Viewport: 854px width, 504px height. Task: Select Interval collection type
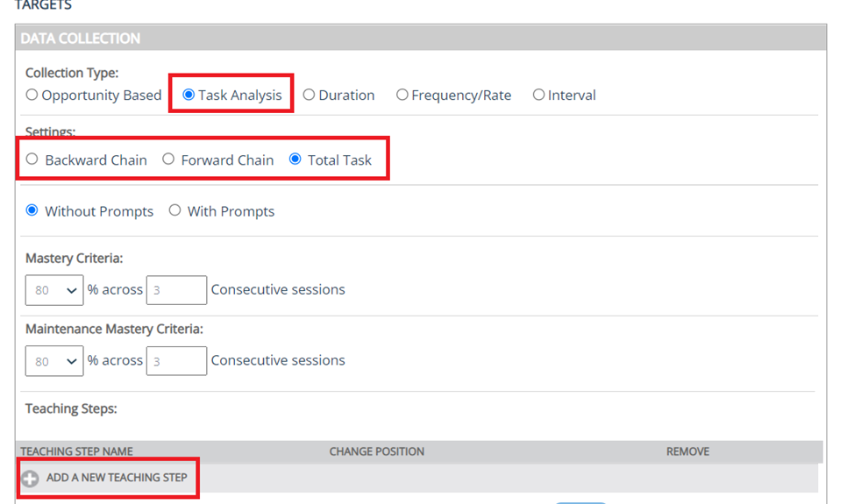538,96
